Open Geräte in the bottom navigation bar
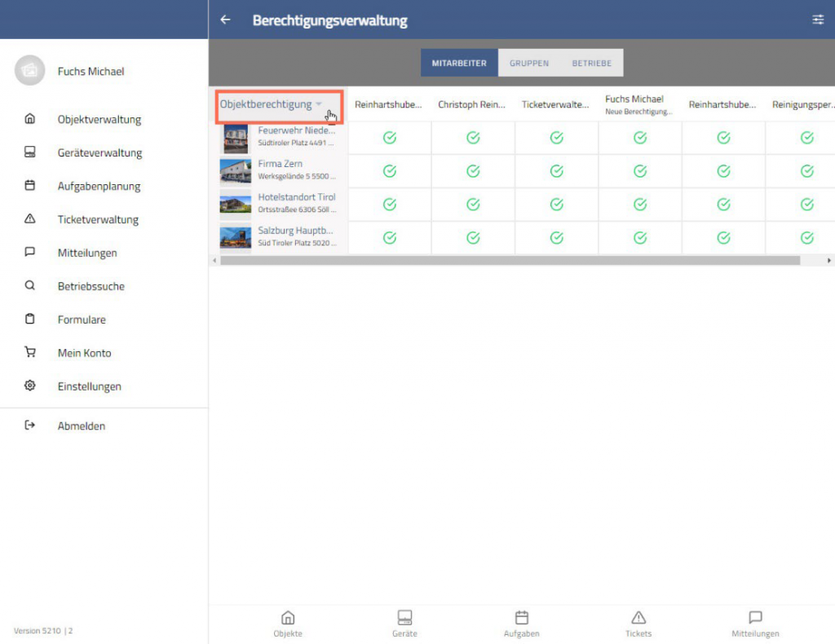 tap(404, 624)
